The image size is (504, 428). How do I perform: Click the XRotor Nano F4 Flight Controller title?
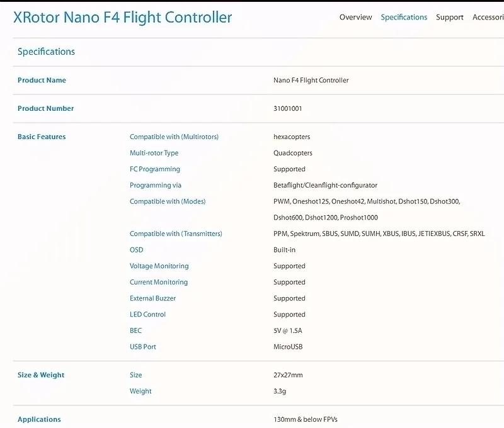tap(122, 18)
